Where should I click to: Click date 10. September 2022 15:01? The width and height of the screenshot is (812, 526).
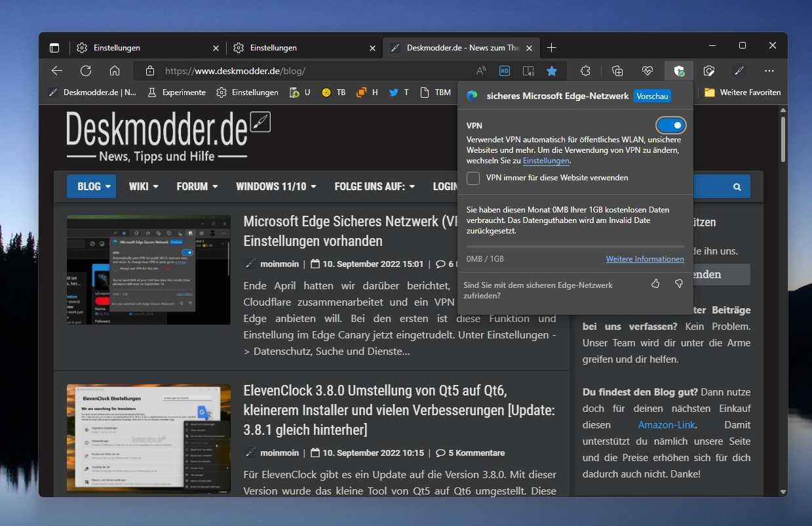[367, 264]
